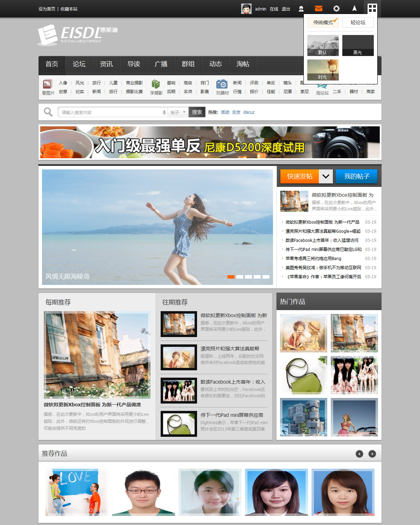
Task: Choose the 黑光 theme thumbnail
Action: point(358,45)
